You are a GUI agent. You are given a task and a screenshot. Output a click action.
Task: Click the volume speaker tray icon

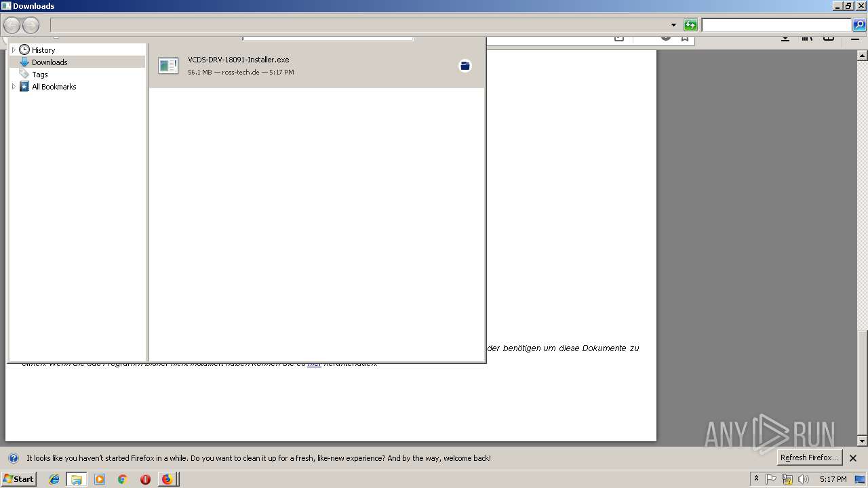[x=804, y=479]
